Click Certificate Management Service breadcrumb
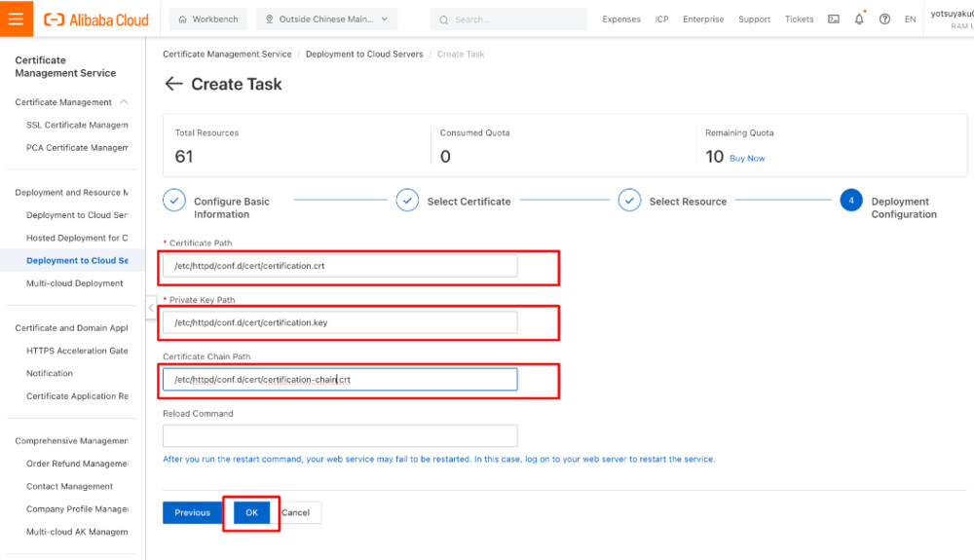This screenshot has width=974, height=560. coord(227,54)
